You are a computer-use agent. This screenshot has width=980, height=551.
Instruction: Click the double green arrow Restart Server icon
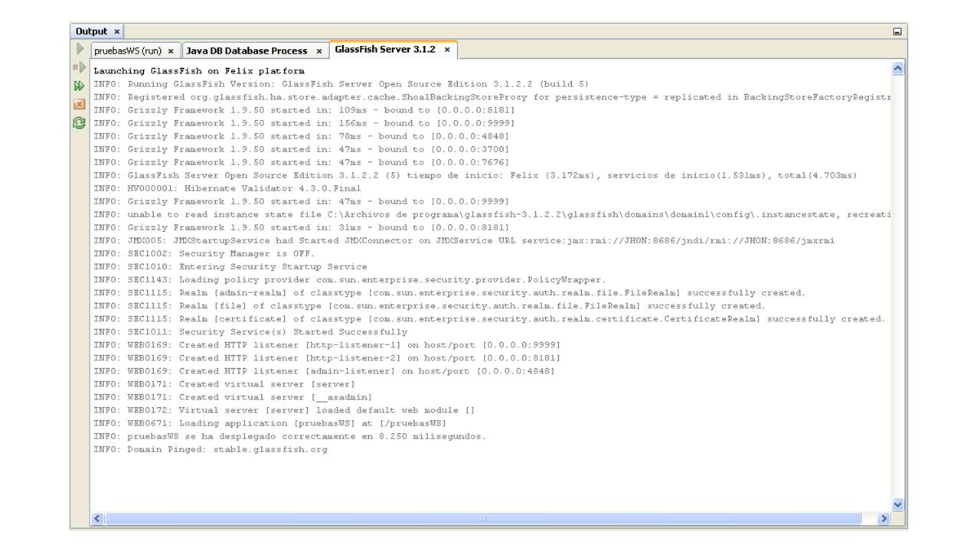click(x=80, y=86)
